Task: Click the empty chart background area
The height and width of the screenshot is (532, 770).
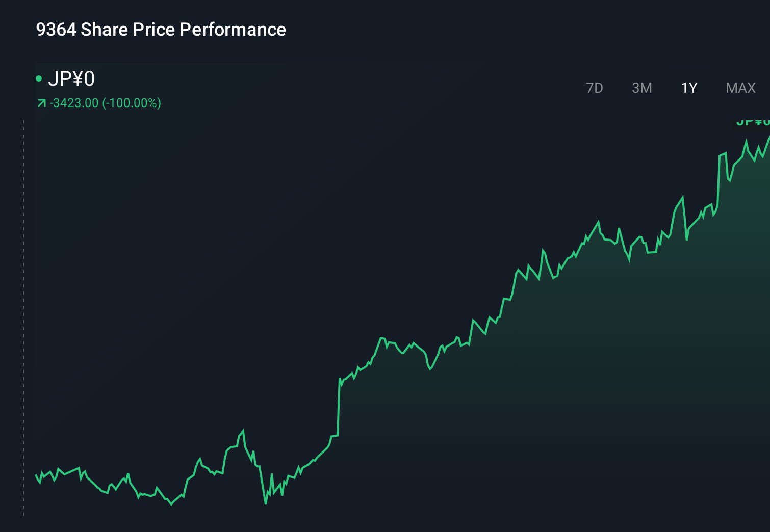Action: pyautogui.click(x=204, y=229)
